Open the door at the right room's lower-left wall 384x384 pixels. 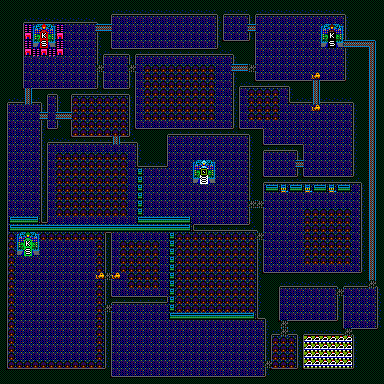pos(260,236)
